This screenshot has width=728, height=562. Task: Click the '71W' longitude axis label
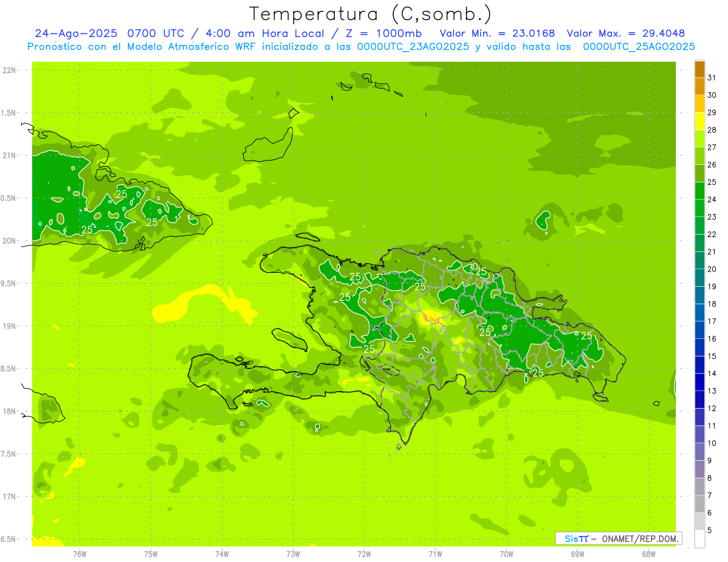435,554
